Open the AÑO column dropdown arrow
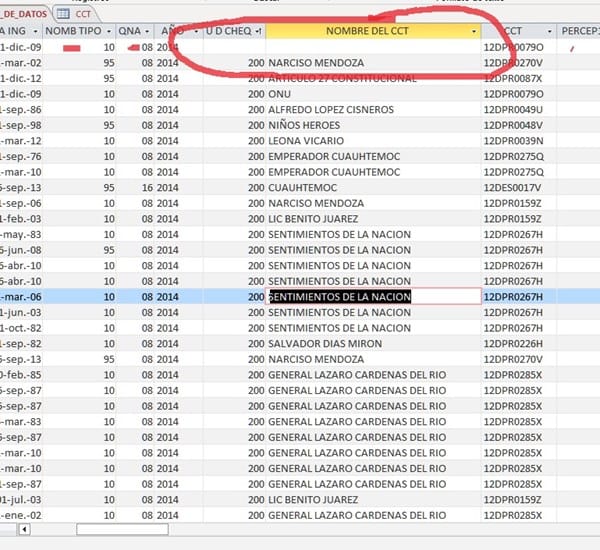This screenshot has width=600, height=550. (x=196, y=32)
